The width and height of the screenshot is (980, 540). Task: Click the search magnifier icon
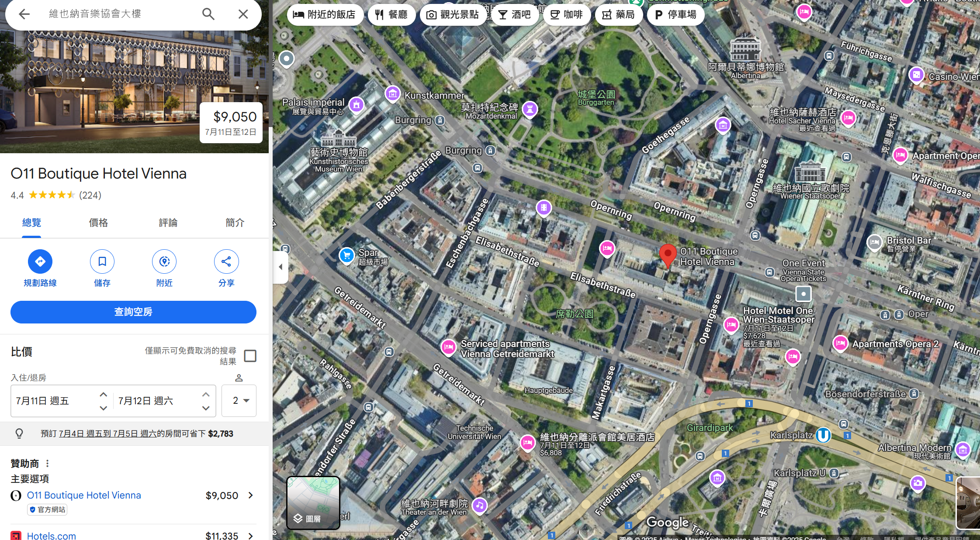[208, 14]
